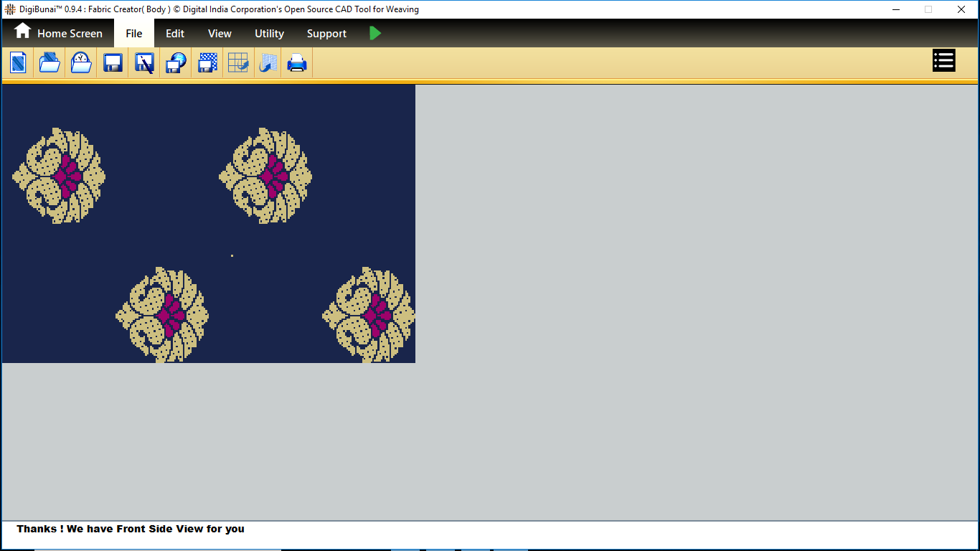
Task: Switch to the File tab
Action: coord(134,34)
